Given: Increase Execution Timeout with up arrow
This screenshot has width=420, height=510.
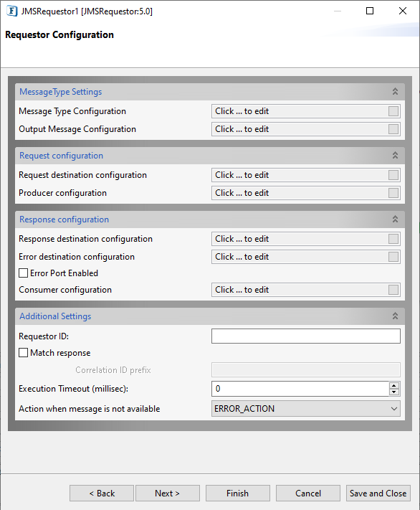Looking at the screenshot, I should coord(394,385).
